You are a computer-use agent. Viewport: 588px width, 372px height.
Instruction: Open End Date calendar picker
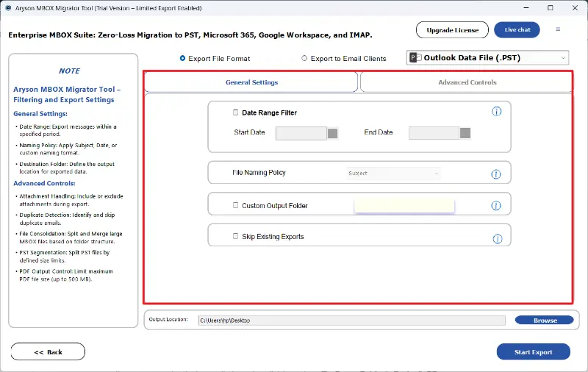click(x=465, y=133)
